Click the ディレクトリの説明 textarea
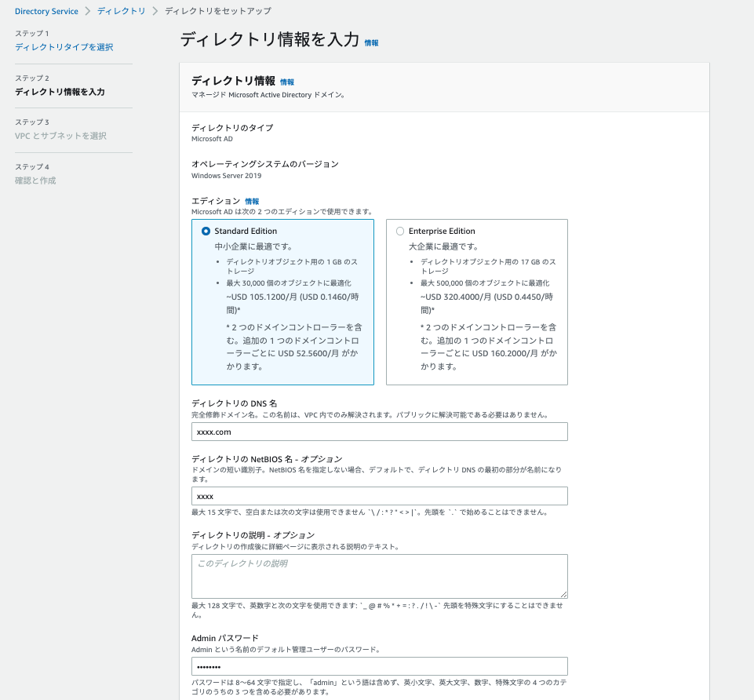 pyautogui.click(x=380, y=576)
